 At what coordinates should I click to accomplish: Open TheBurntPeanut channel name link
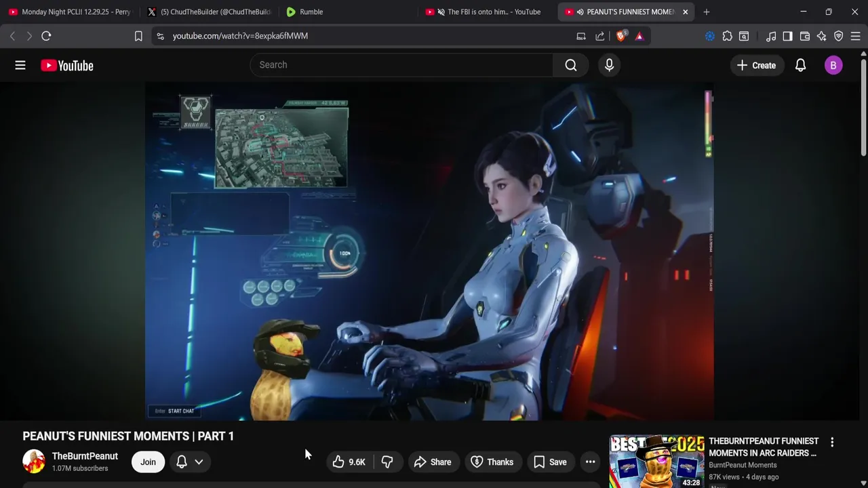point(85,456)
